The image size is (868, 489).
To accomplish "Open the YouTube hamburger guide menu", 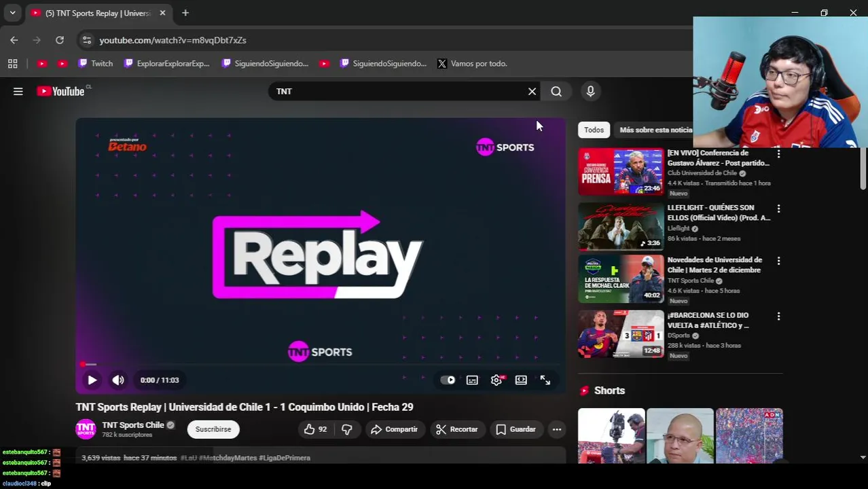I will (18, 91).
